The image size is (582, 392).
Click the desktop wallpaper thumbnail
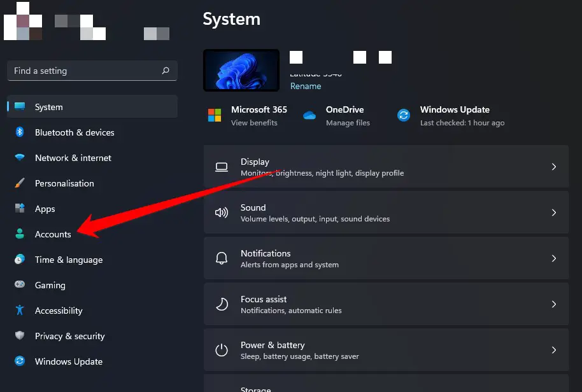click(241, 70)
